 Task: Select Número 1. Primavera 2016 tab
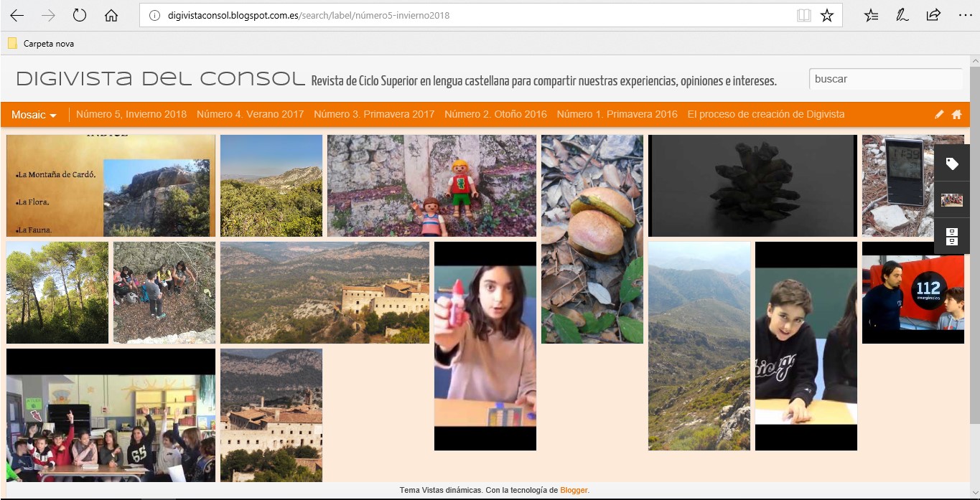click(x=617, y=114)
